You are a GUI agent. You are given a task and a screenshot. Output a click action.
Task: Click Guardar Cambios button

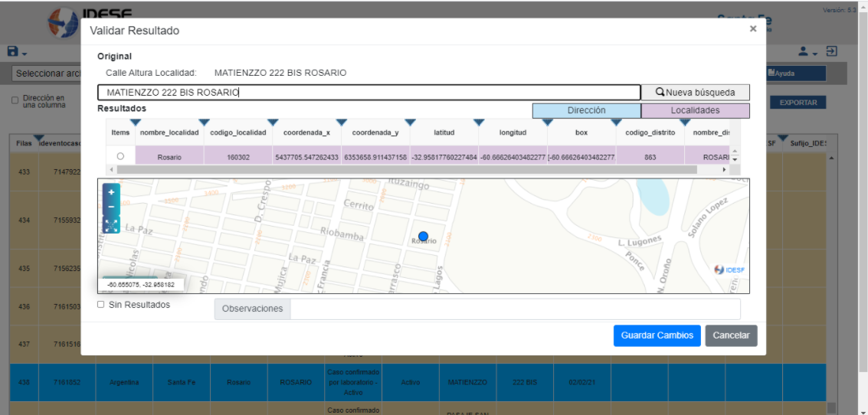[x=657, y=335]
